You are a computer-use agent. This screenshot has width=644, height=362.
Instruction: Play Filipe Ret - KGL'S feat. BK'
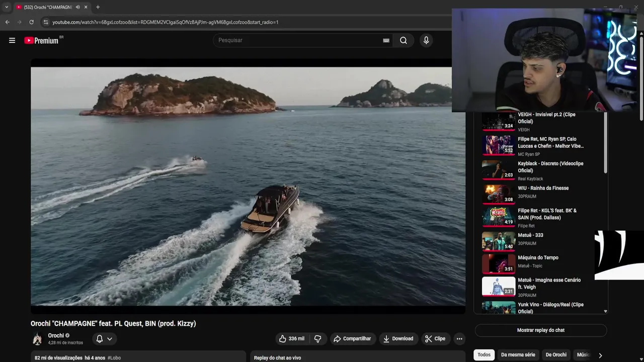click(x=541, y=217)
